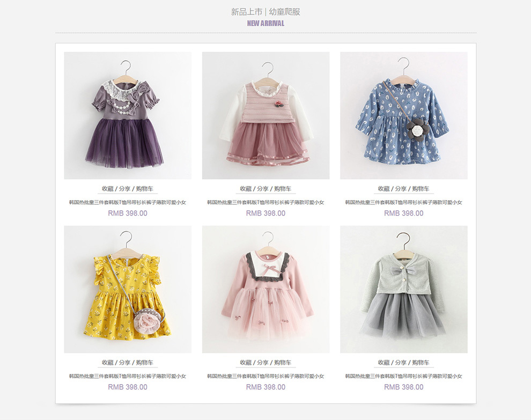The width and height of the screenshot is (531, 420).
Task: Click the NEW ARRIVAL subtitle text
Action: (266, 24)
